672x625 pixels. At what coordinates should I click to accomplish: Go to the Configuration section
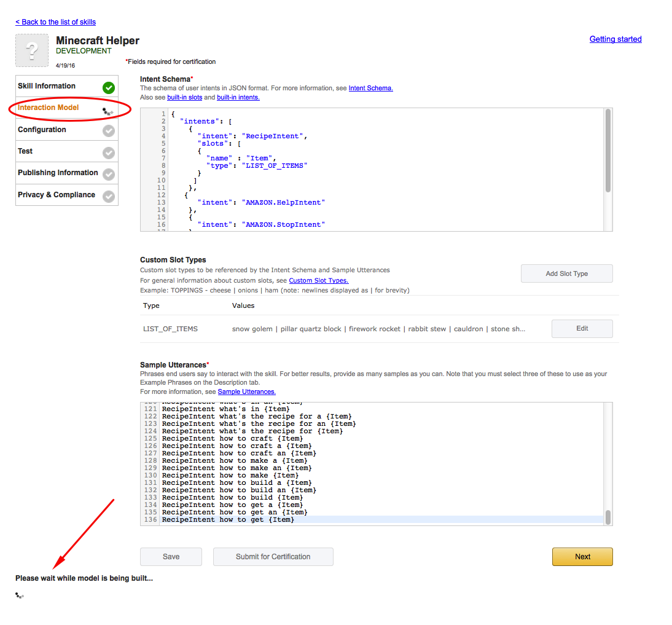[x=67, y=130]
